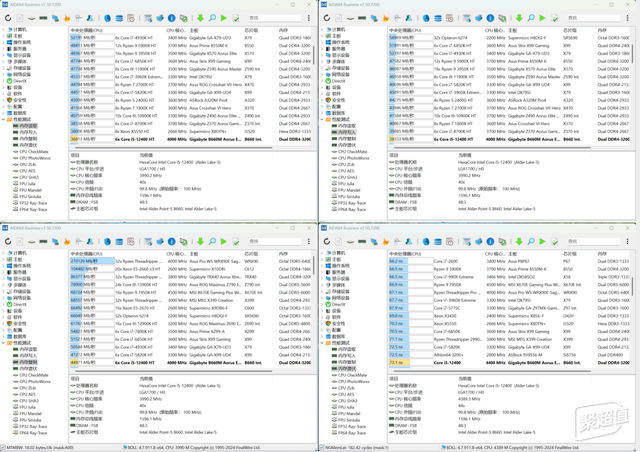Expand the 存储设备 node in memory-copy window
The image size is (640, 452).
click(x=3, y=291)
